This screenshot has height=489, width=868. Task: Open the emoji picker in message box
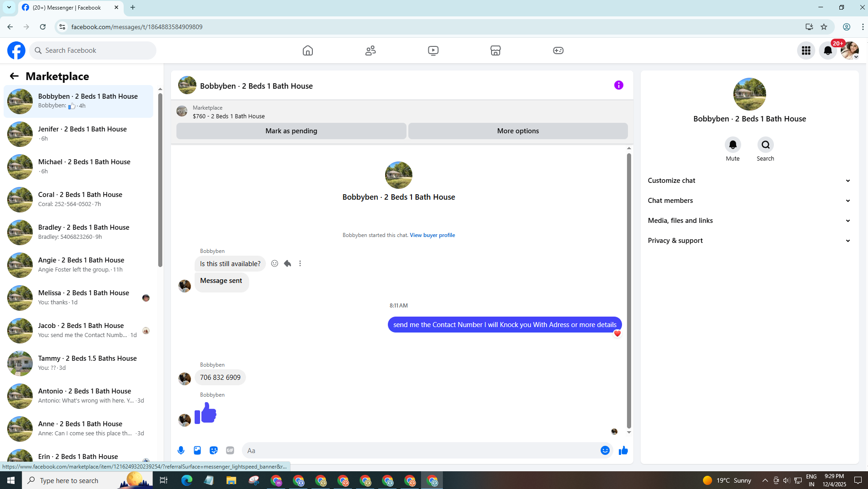coord(605,450)
